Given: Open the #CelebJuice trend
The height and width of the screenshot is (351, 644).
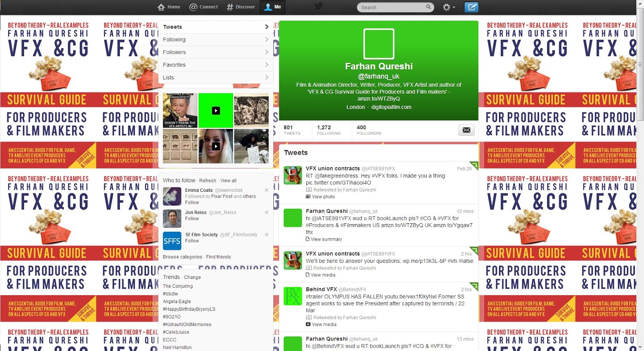Looking at the screenshot, I should tap(176, 332).
